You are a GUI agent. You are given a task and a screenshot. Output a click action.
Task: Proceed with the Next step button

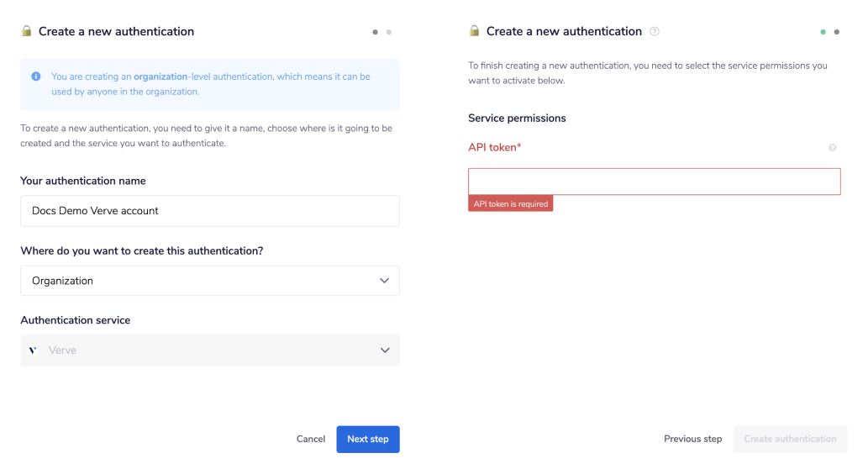click(368, 439)
